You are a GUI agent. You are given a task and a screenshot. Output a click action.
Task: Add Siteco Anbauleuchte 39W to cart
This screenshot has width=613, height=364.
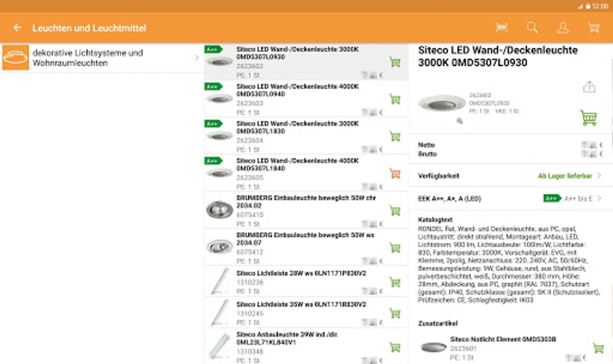pyautogui.click(x=395, y=347)
